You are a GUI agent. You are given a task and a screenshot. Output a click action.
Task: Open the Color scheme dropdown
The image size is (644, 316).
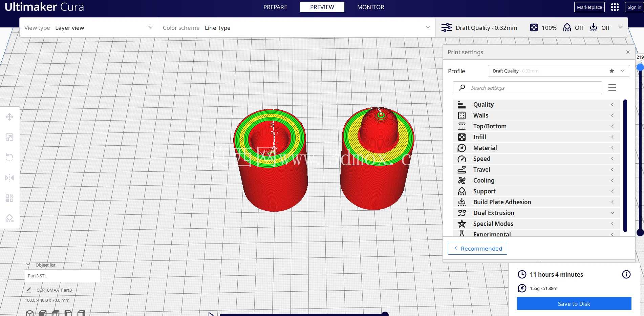(296, 28)
